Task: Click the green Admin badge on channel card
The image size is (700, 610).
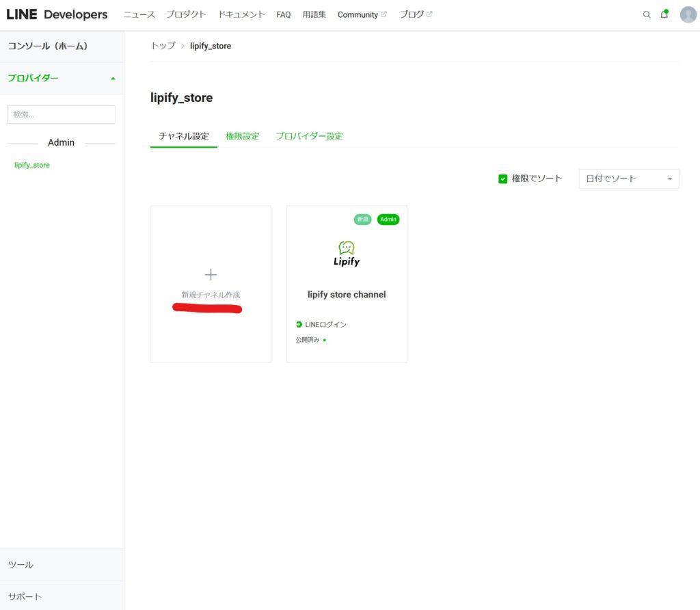Action: pyautogui.click(x=388, y=220)
